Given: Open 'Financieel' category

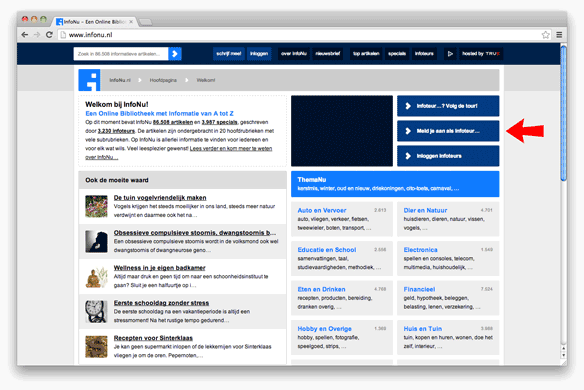Looking at the screenshot, I should click(419, 289).
